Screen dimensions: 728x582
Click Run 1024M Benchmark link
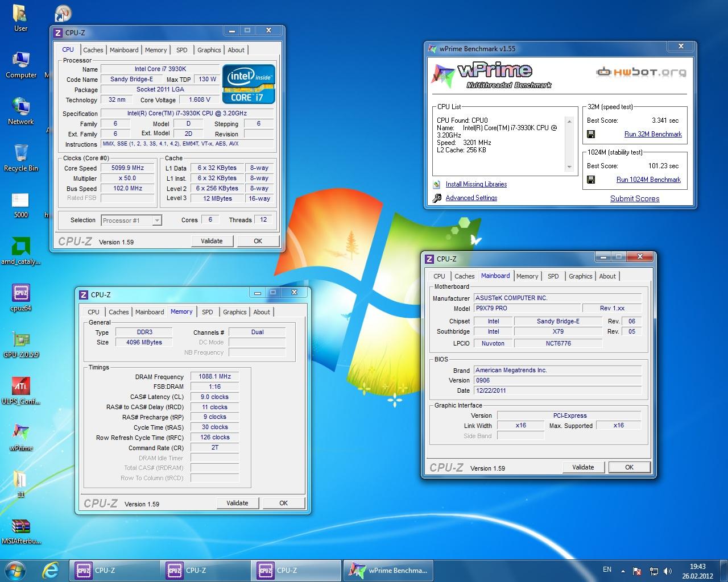point(648,180)
